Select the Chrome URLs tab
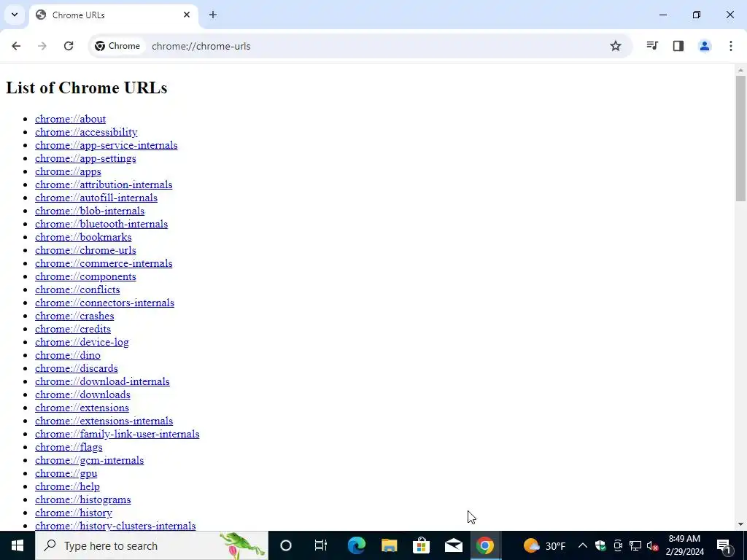The height and width of the screenshot is (560, 747). (x=113, y=15)
